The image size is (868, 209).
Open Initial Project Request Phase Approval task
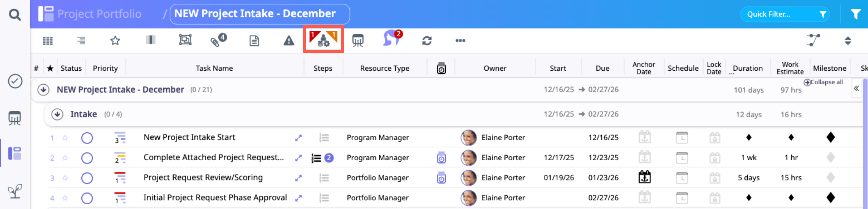pos(215,198)
